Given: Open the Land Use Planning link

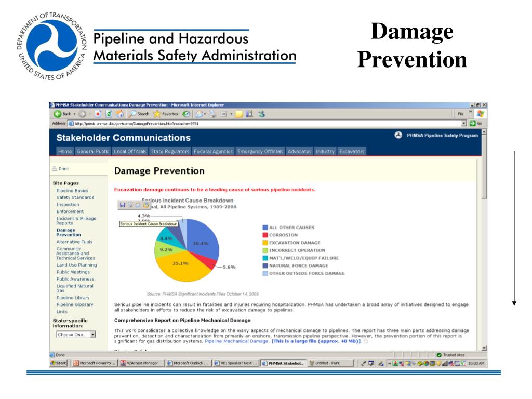Looking at the screenshot, I should pyautogui.click(x=77, y=265).
